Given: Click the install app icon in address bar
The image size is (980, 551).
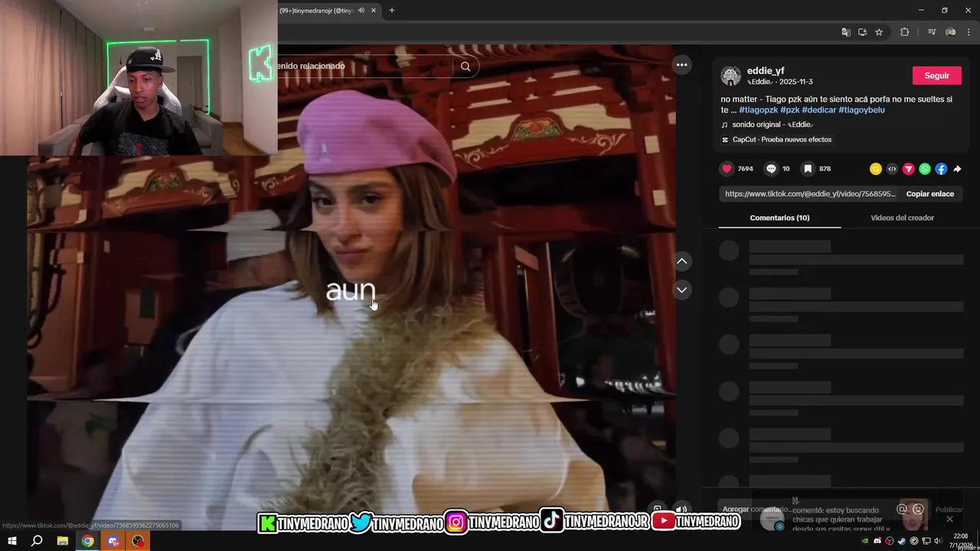Looking at the screenshot, I should point(862,32).
